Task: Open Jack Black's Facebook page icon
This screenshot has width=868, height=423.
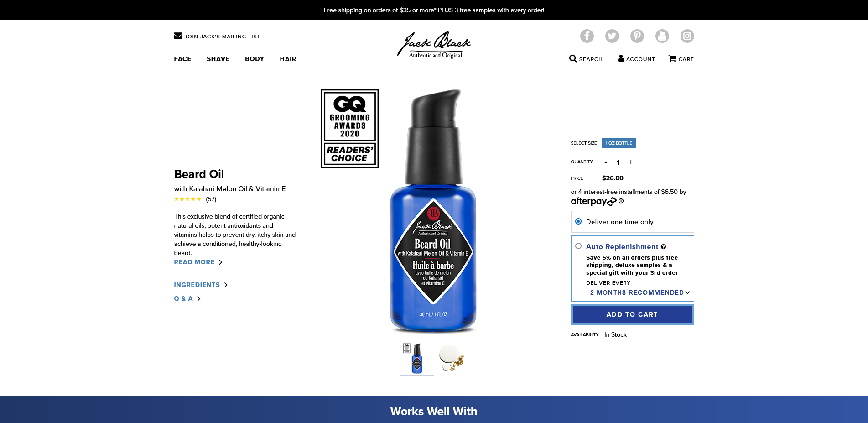Action: 587,36
